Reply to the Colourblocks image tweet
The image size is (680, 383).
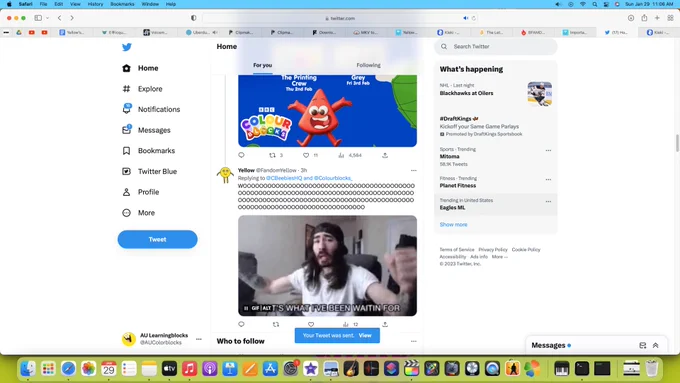[x=242, y=155]
